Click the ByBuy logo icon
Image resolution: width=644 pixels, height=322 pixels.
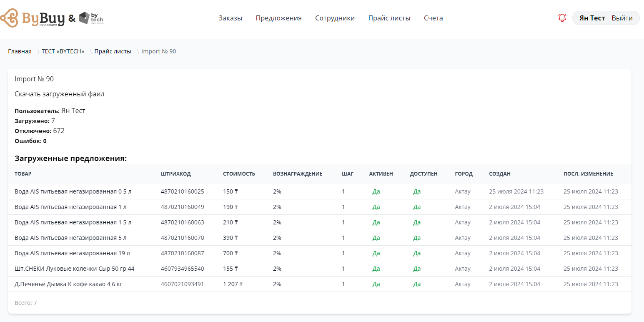9,18
